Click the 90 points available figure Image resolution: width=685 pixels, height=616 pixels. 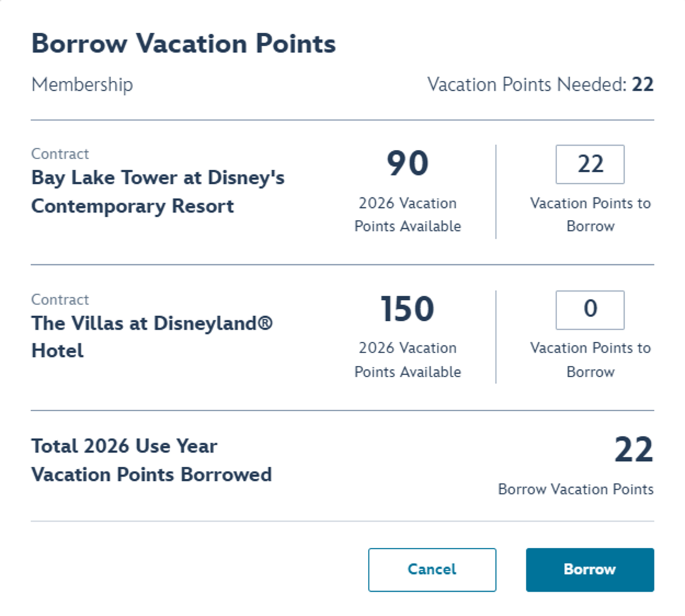407,163
